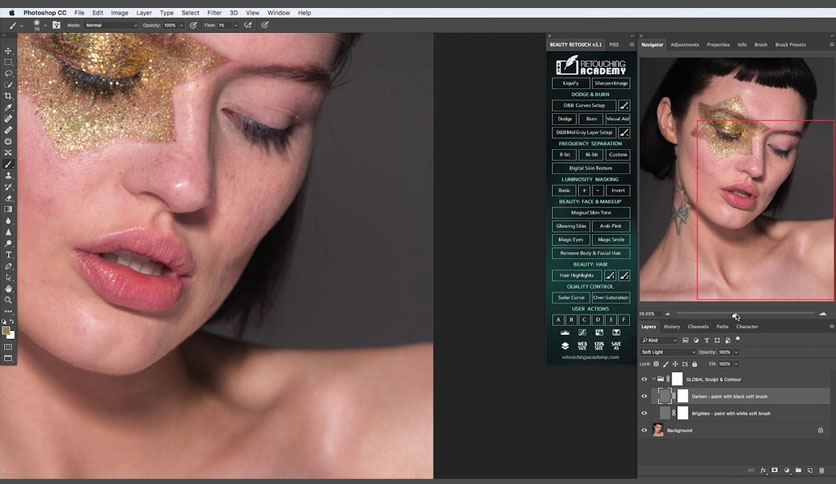Create a new layer
The height and width of the screenshot is (484, 836).
coord(810,470)
